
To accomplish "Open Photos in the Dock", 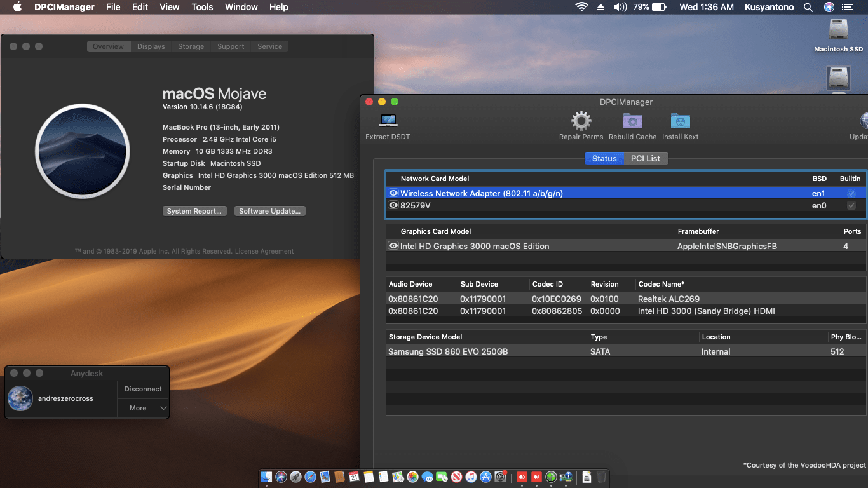I will (x=413, y=477).
